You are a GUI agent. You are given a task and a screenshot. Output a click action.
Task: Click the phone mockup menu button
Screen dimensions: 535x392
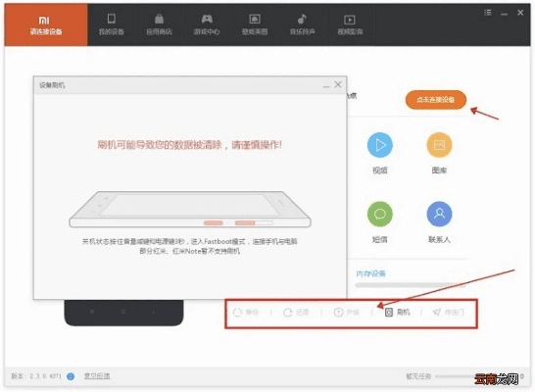[92, 312]
